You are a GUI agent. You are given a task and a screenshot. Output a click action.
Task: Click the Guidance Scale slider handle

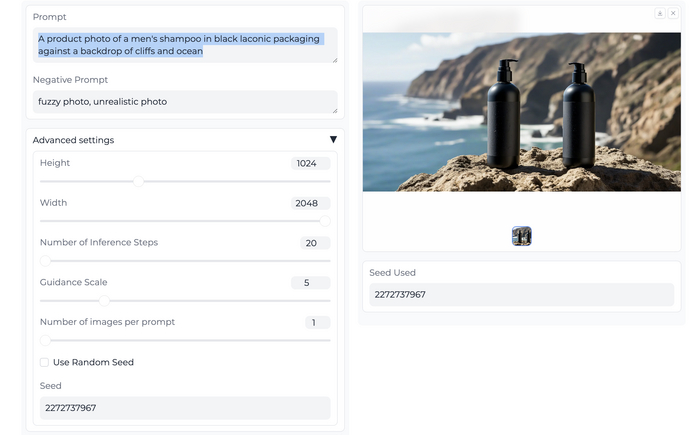[104, 300]
